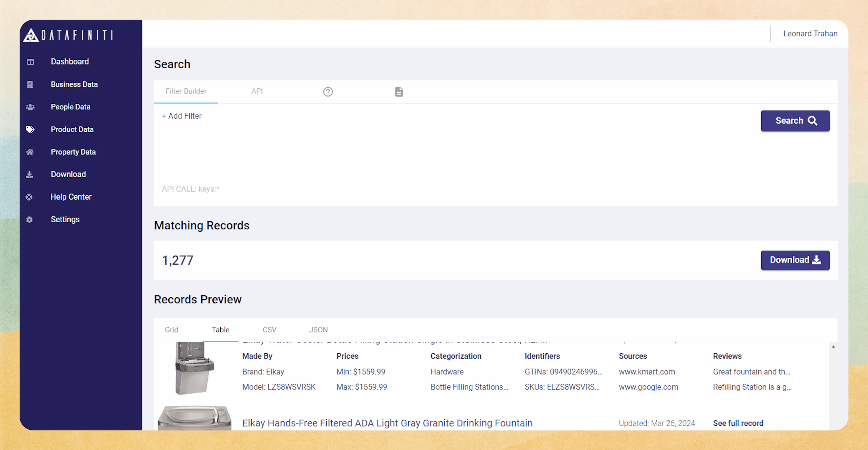Click the Download sidebar icon

[x=30, y=174]
